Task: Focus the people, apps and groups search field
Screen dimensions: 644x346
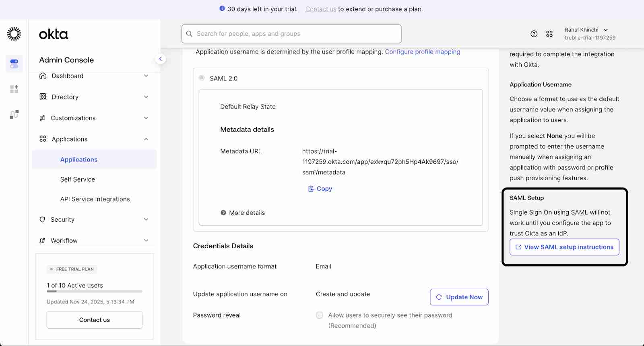Action: coord(291,34)
